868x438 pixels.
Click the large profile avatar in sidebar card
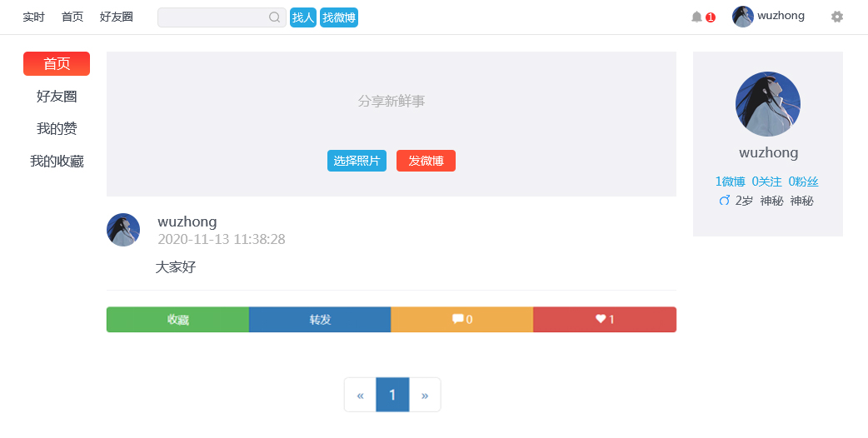pyautogui.click(x=767, y=104)
